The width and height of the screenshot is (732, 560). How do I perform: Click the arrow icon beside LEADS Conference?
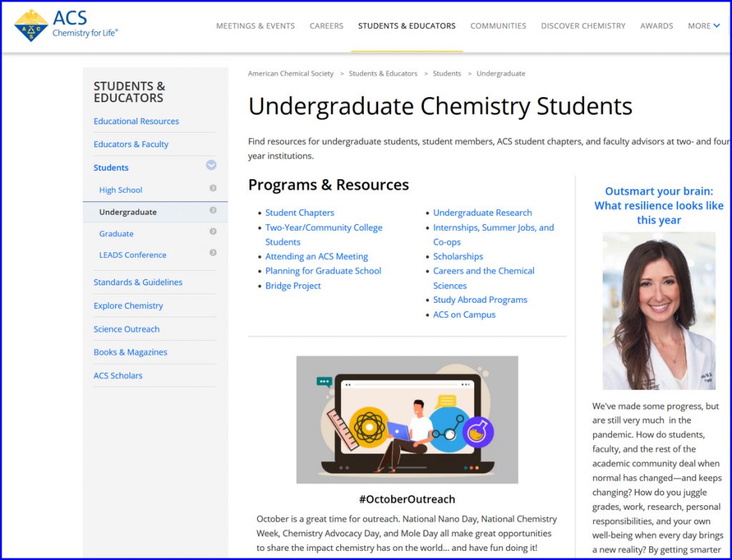[x=213, y=254]
